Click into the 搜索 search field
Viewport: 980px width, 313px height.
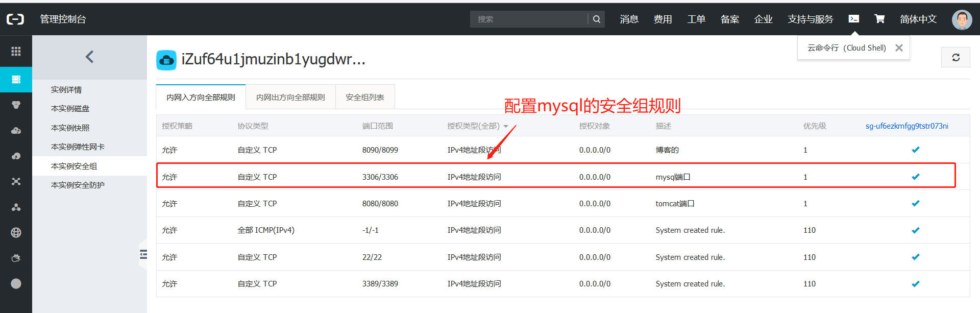tap(529, 19)
